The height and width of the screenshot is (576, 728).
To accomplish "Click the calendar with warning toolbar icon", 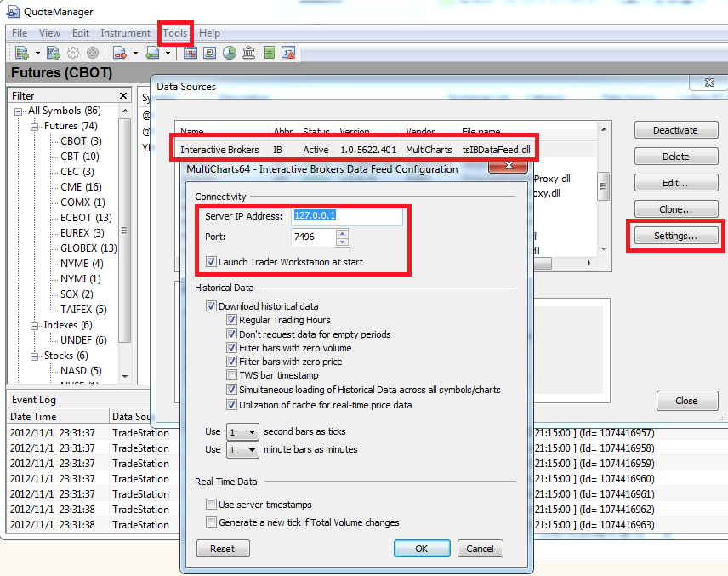I will [x=288, y=53].
